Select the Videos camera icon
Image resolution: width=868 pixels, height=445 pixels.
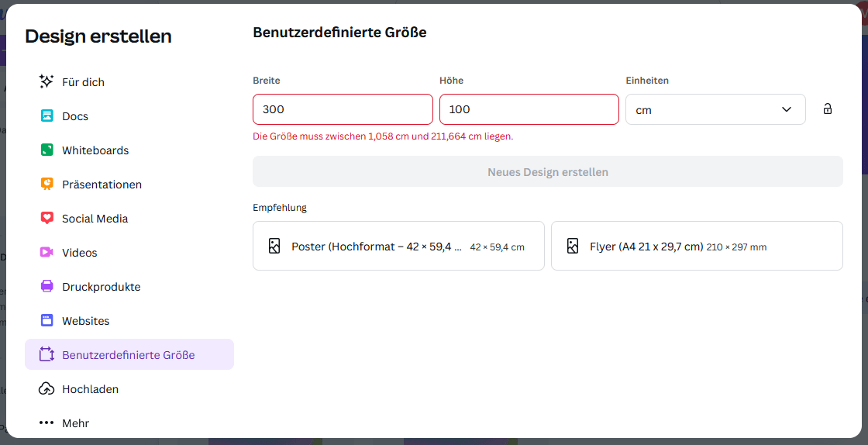pos(46,253)
